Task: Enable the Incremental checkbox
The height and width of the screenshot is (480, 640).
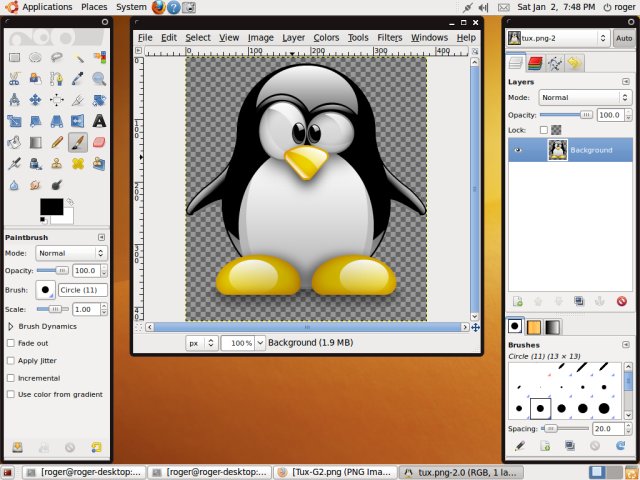Action: coord(11,378)
